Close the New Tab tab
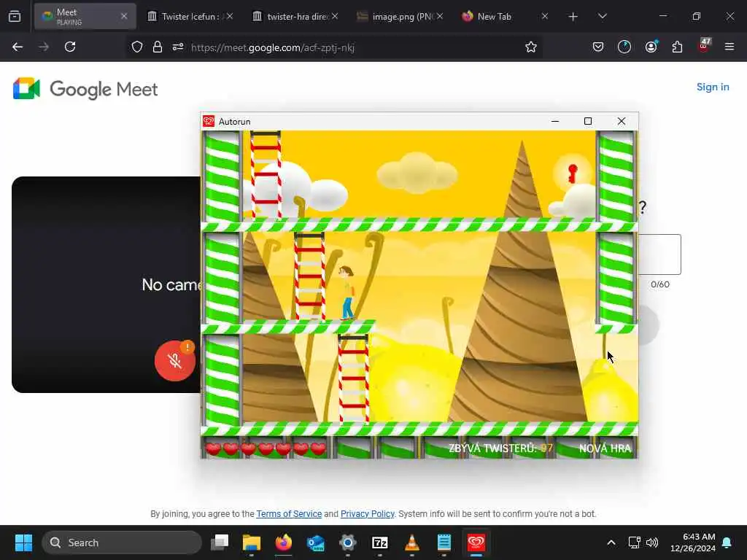The image size is (747, 560). tap(544, 16)
